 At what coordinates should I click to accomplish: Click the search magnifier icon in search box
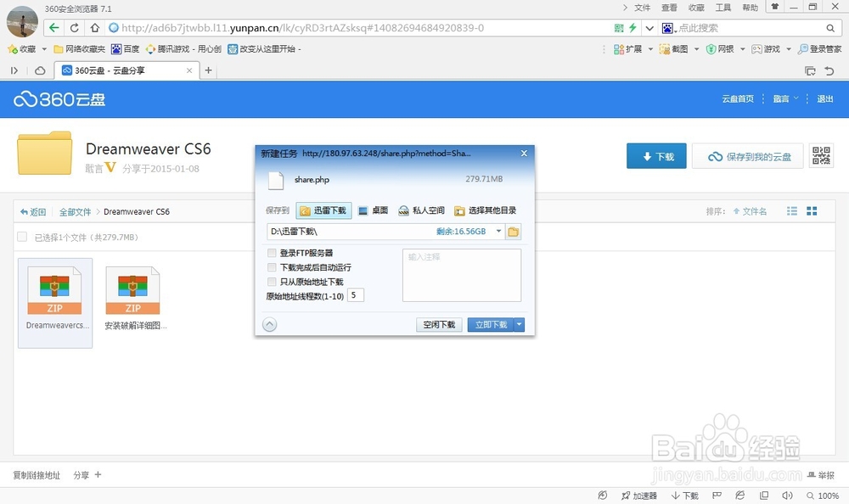click(830, 28)
